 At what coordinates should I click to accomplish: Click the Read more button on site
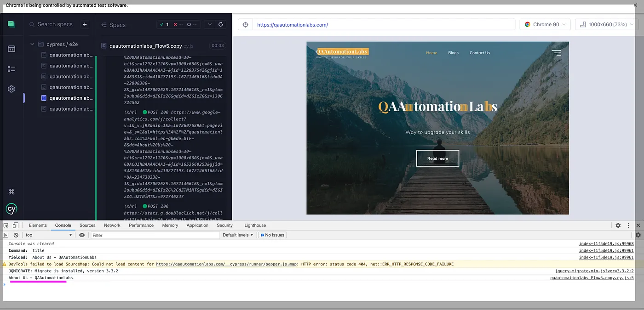point(437,158)
